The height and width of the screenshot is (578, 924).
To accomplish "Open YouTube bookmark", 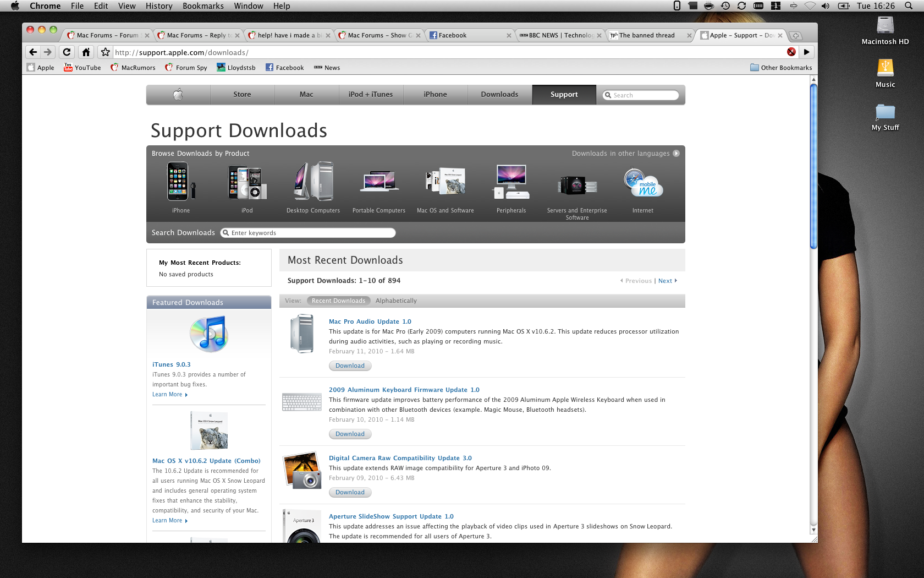I will [82, 68].
